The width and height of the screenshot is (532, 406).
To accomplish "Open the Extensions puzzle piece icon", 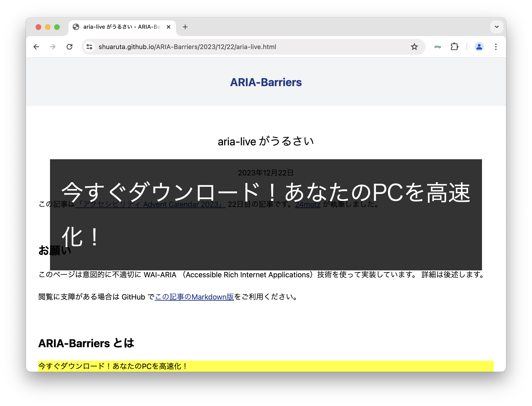I will click(x=454, y=47).
